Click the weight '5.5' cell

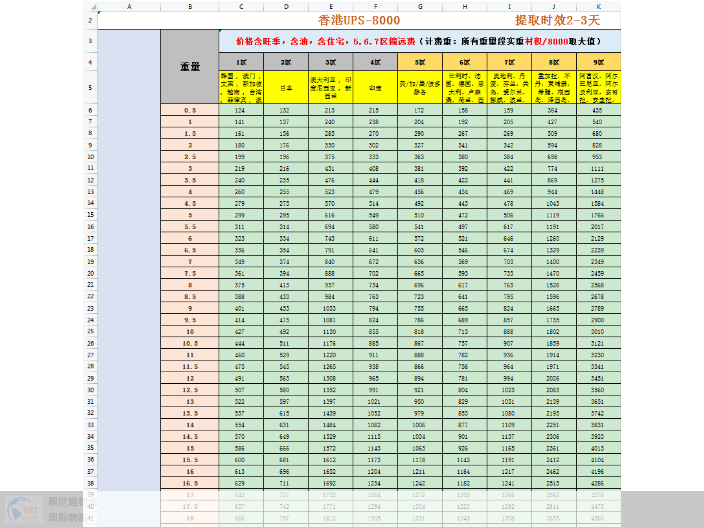point(190,227)
